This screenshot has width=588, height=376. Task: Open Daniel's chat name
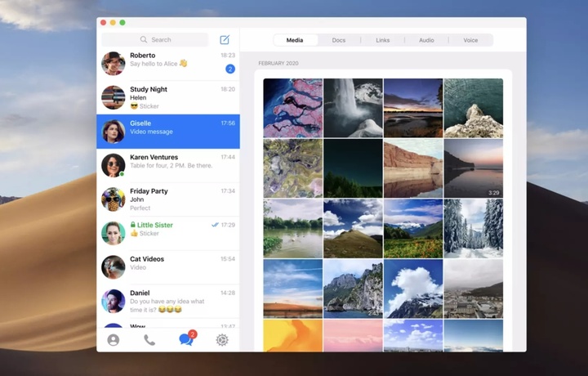click(140, 293)
